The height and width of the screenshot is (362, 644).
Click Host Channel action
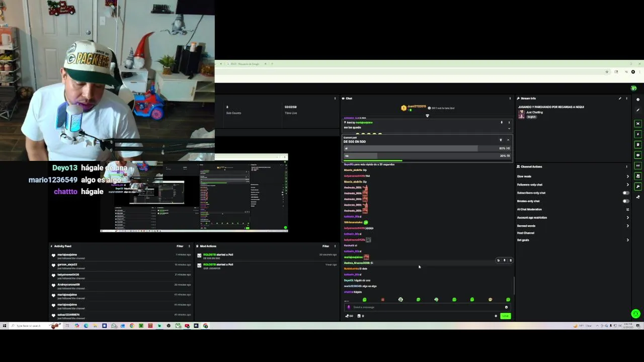tap(526, 233)
